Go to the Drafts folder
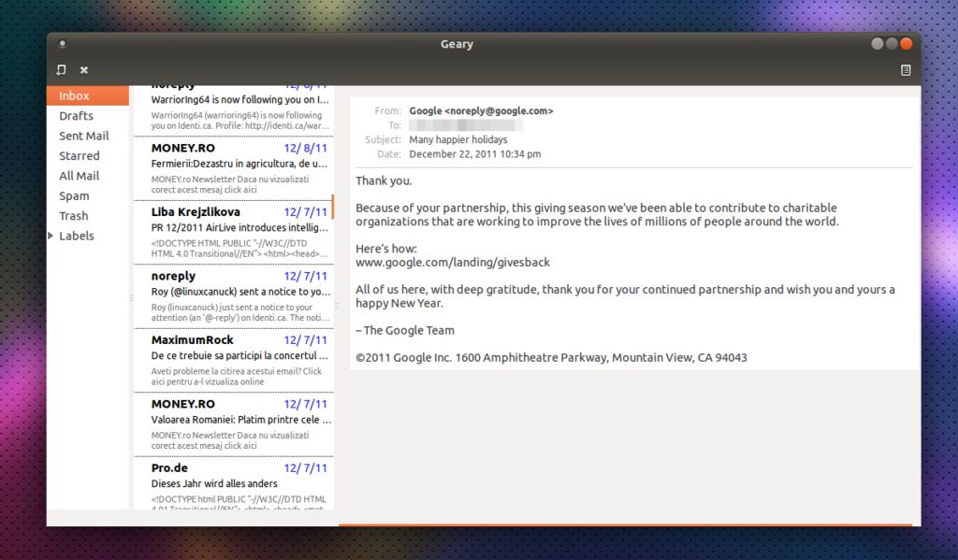The image size is (958, 560). pos(88,116)
